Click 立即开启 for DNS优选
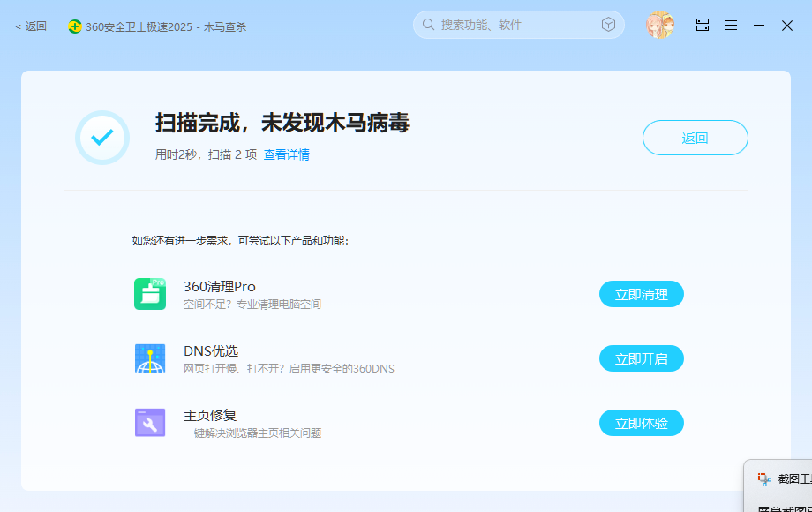The image size is (812, 512). pyautogui.click(x=642, y=358)
